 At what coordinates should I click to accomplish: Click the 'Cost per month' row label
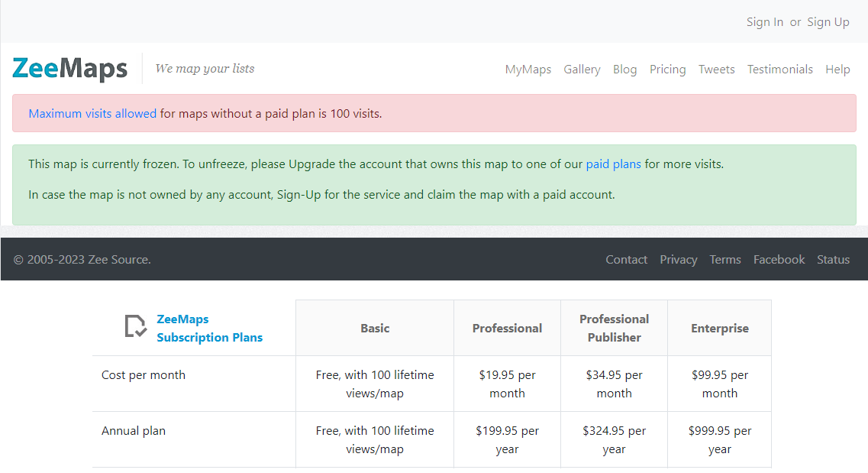144,375
